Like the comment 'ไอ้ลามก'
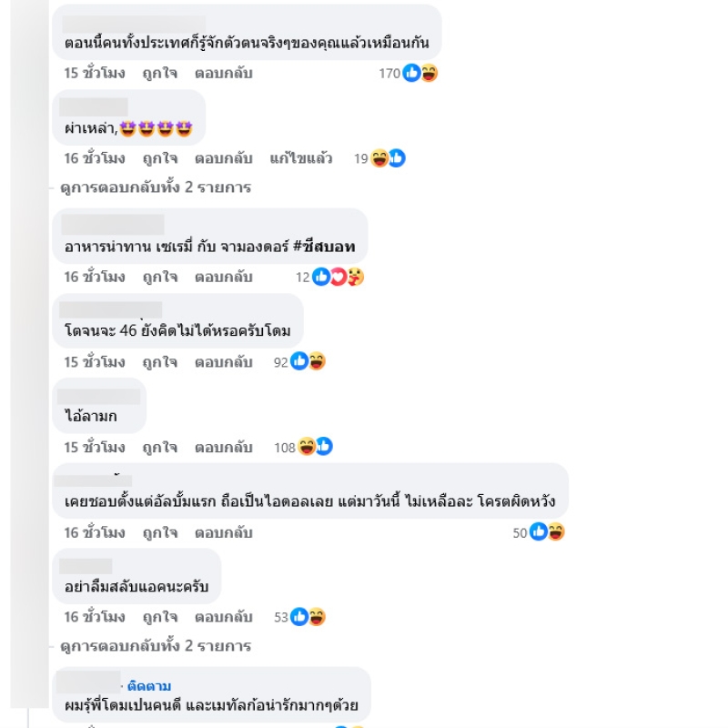Viewport: 728px width, 728px height. 159,448
